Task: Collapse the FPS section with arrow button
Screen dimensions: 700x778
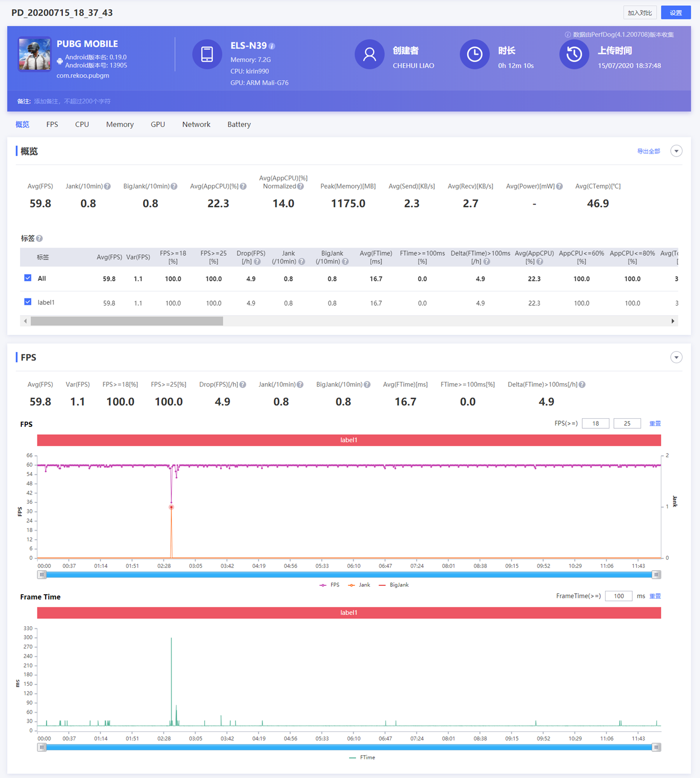Action: 676,357
